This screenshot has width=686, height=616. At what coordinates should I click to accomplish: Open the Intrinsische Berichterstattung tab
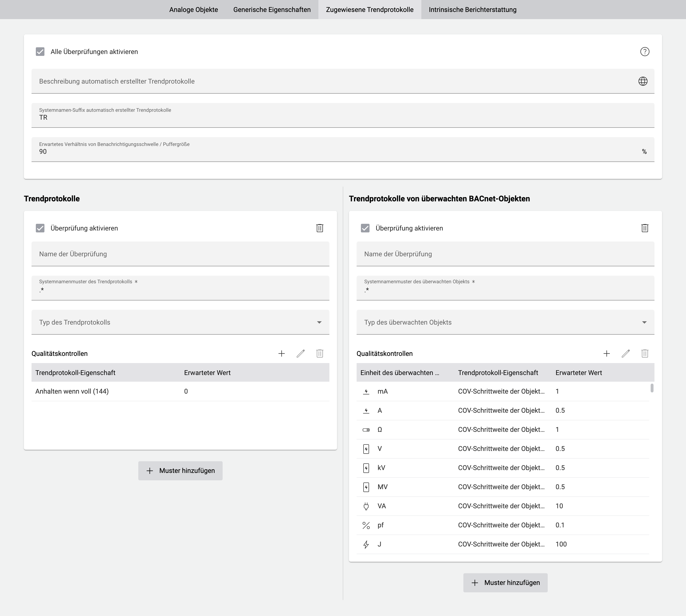pyautogui.click(x=472, y=10)
